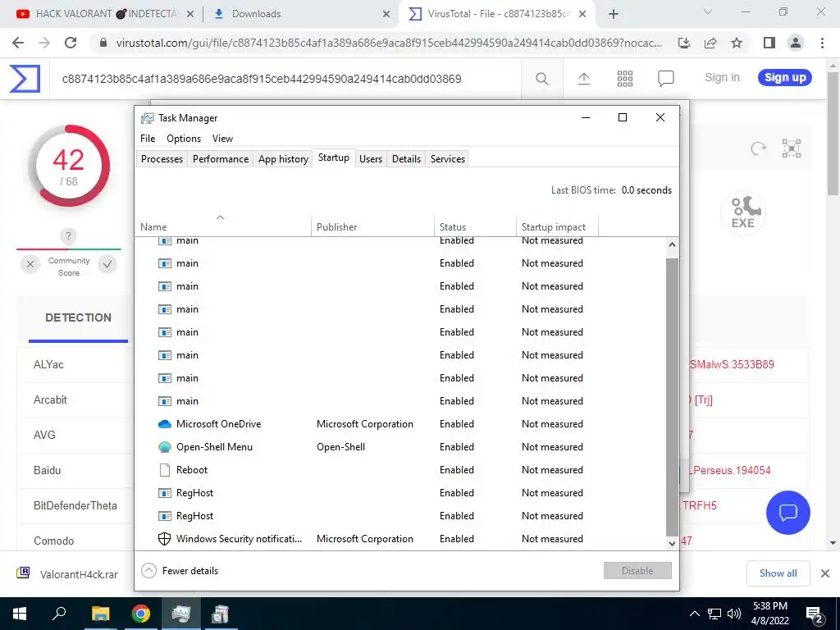Click the share page icon
Image resolution: width=840 pixels, height=630 pixels.
click(711, 43)
